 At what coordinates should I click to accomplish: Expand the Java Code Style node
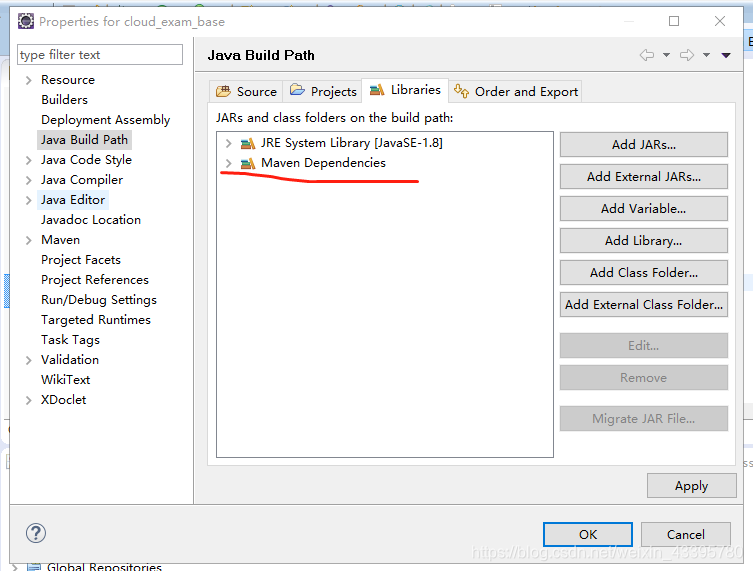coord(29,160)
